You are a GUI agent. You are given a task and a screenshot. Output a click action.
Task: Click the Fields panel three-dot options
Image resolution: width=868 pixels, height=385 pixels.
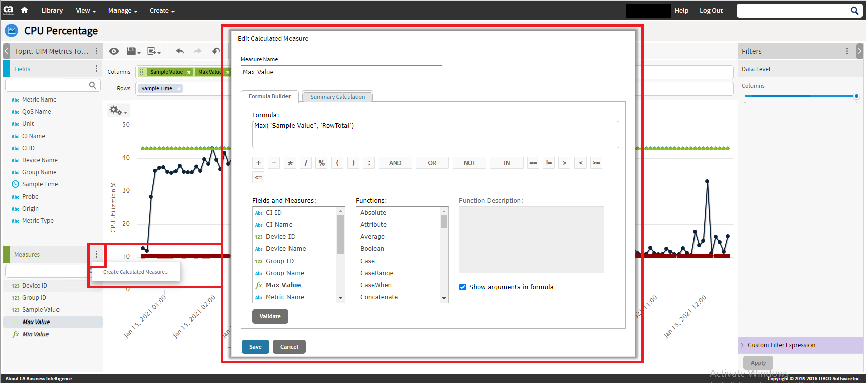point(96,69)
